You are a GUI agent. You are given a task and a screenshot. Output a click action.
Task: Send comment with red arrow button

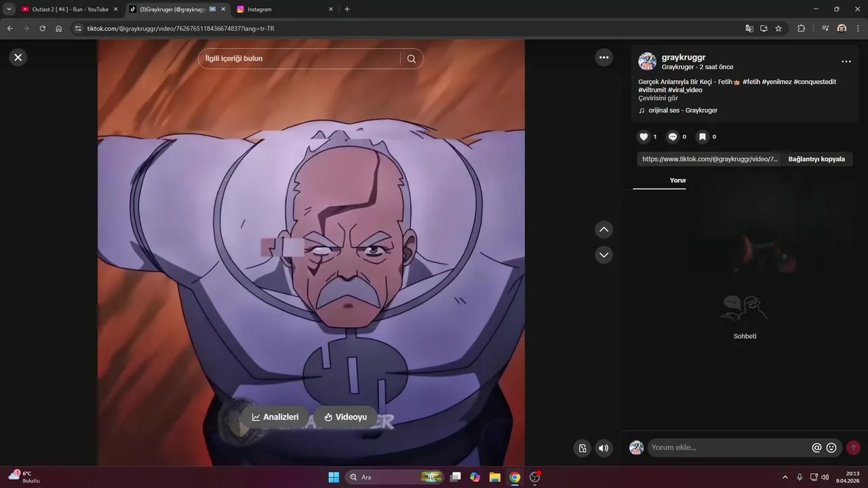coord(853,447)
